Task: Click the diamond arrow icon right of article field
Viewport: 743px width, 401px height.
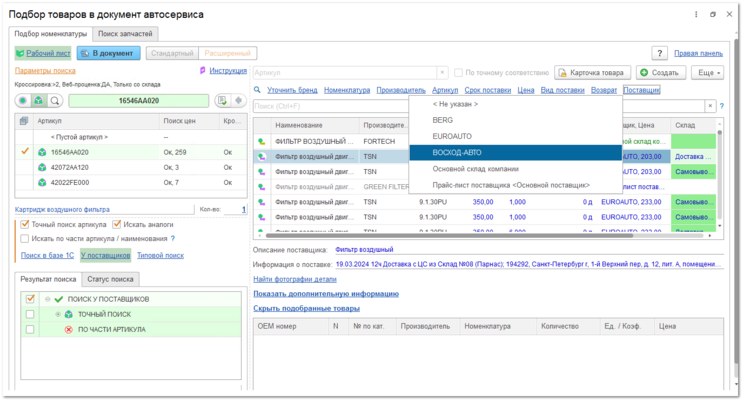Action: pos(238,100)
